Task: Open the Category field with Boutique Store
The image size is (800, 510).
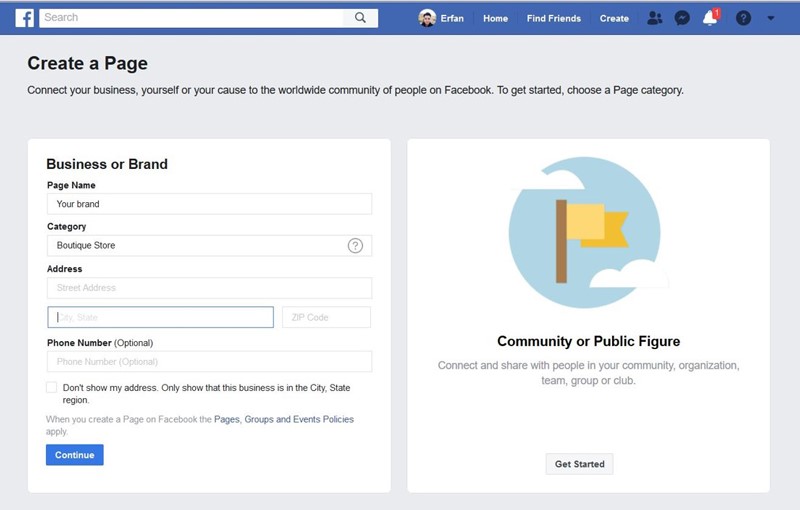Action: click(195, 246)
